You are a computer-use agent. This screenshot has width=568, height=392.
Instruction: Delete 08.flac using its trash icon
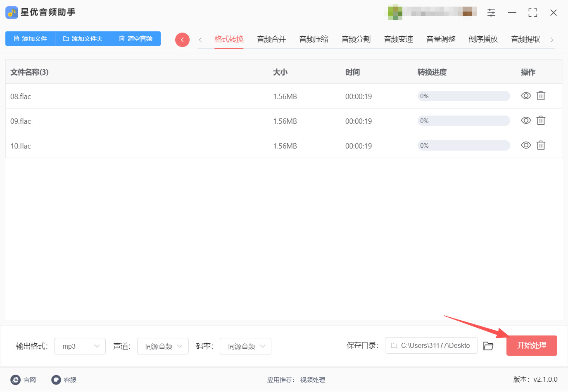tap(541, 96)
